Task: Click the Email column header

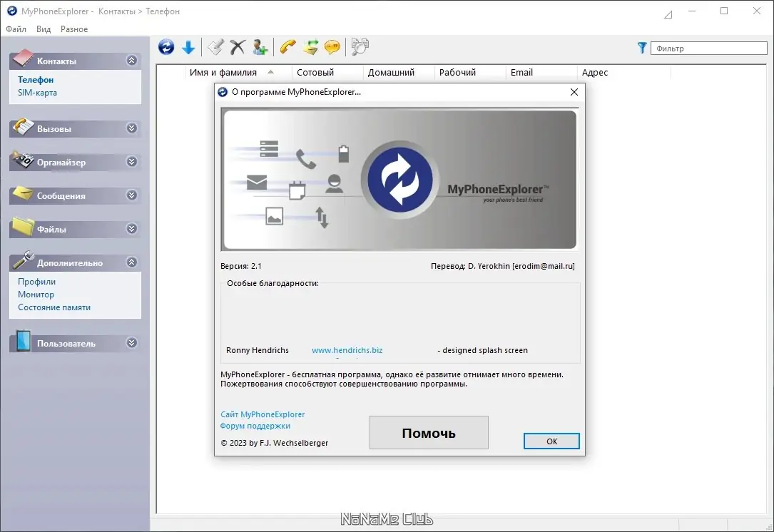Action: 541,73
